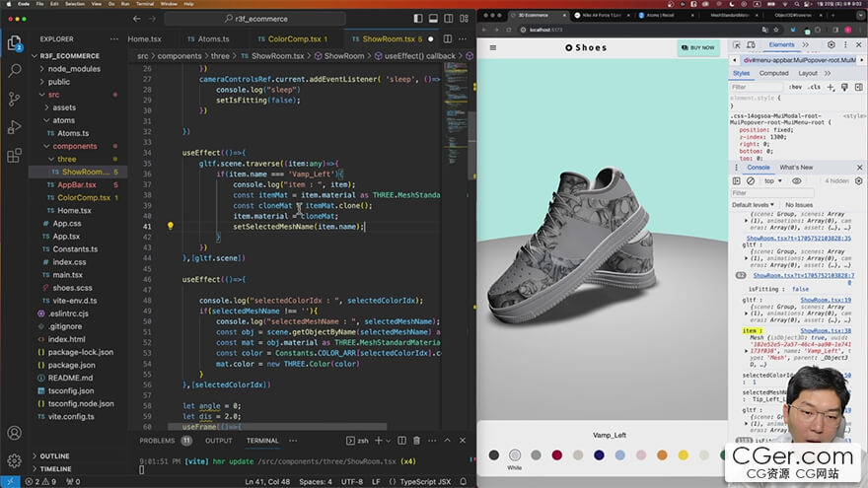868x488 pixels.
Task: Open the OUTPUT panel tab
Action: pyautogui.click(x=219, y=441)
